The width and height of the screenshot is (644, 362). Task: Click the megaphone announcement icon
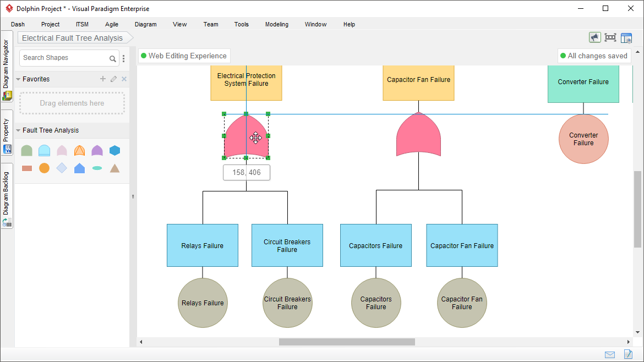click(594, 38)
